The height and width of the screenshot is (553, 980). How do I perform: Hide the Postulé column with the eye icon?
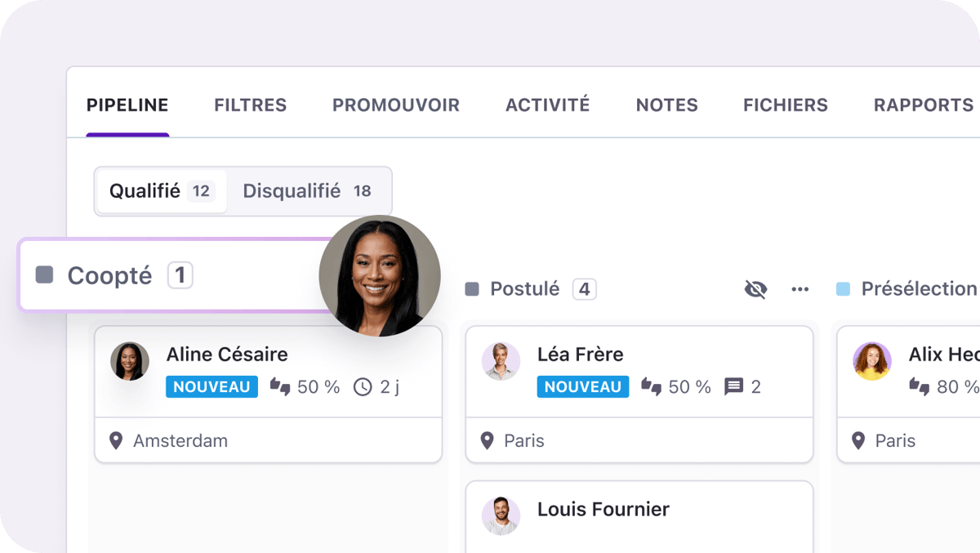[755, 289]
